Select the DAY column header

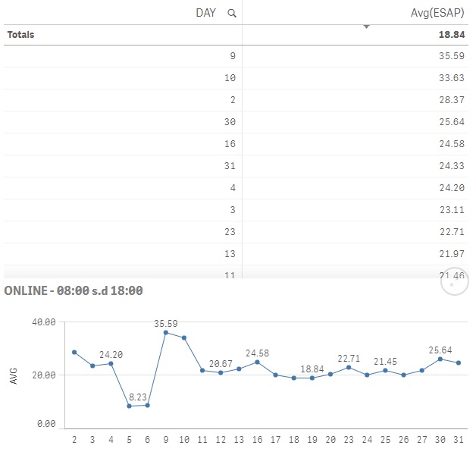pos(206,13)
